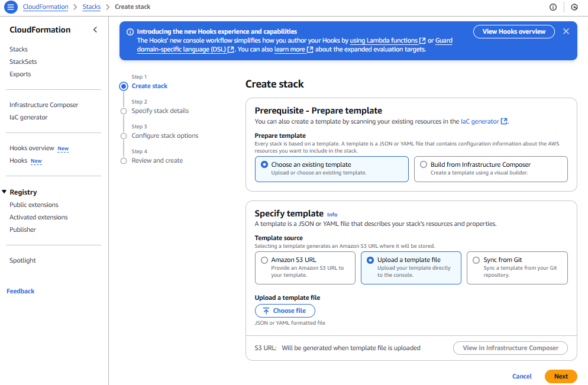Go to Step 4 Review and create
Viewport: 588px width, 385px height.
pos(157,160)
